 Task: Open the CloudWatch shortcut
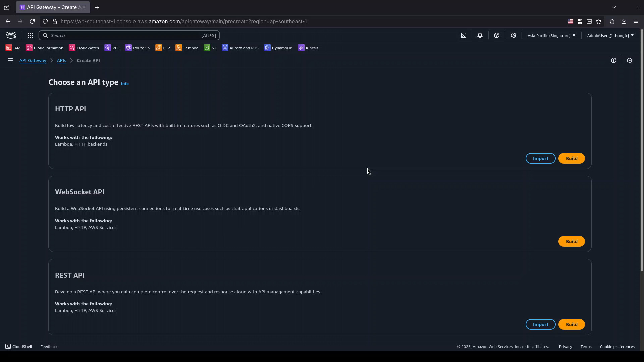tap(84, 48)
